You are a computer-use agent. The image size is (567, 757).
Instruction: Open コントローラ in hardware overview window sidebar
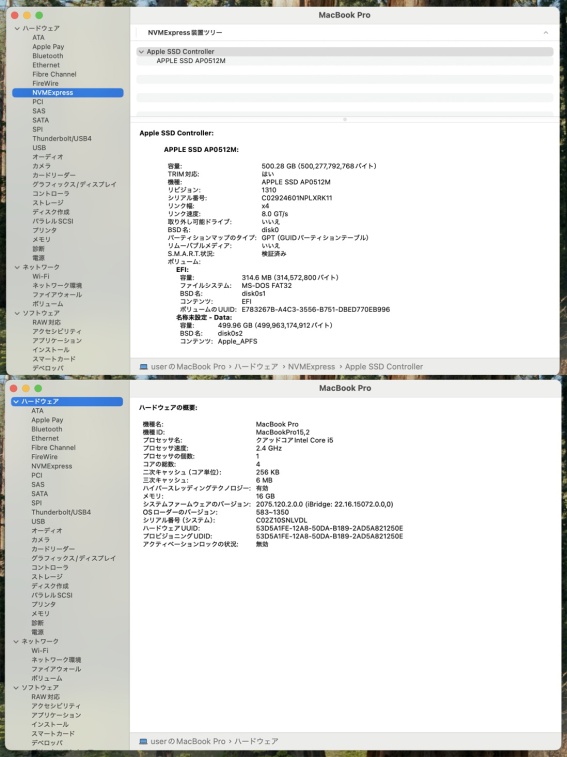click(x=50, y=568)
